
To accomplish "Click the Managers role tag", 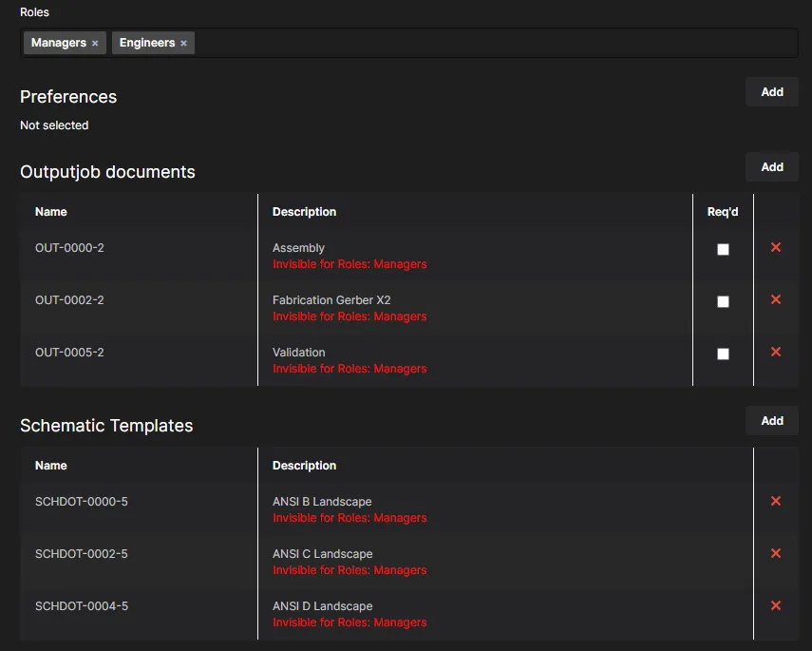I will (x=59, y=43).
